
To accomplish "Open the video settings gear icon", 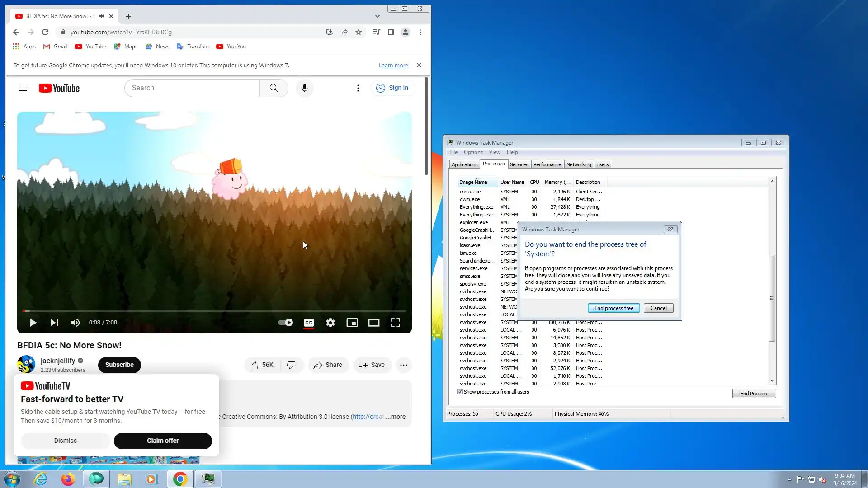I will point(330,323).
